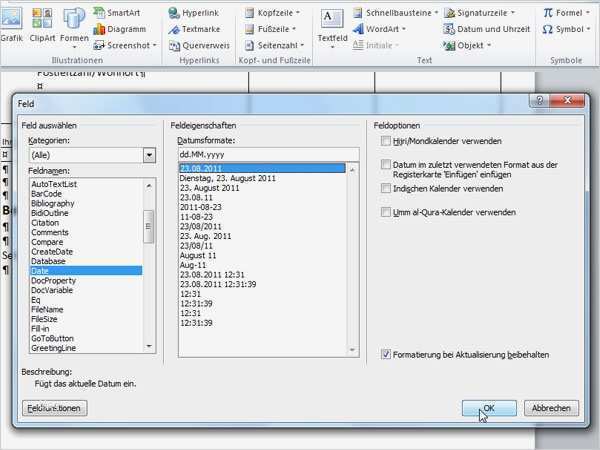Add a Textmarke bookmark
This screenshot has height=450, width=600.
pos(194,29)
